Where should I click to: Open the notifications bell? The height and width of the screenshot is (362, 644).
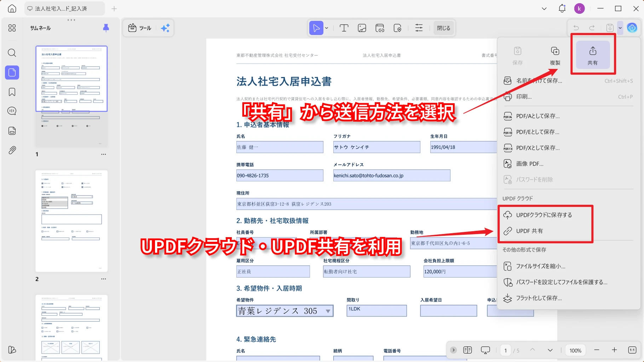pos(562,8)
